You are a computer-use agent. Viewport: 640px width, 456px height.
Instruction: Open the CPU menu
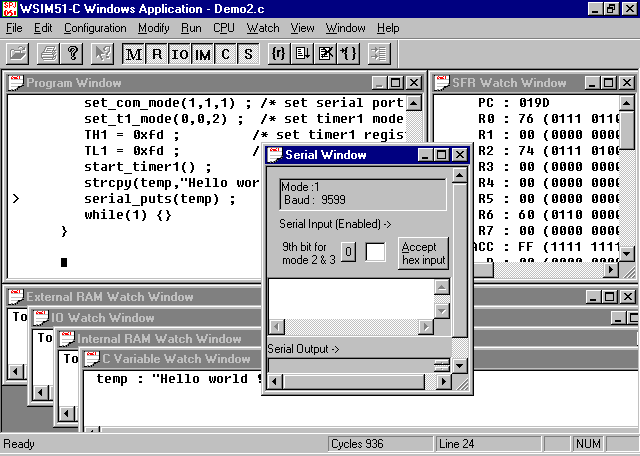[224, 28]
